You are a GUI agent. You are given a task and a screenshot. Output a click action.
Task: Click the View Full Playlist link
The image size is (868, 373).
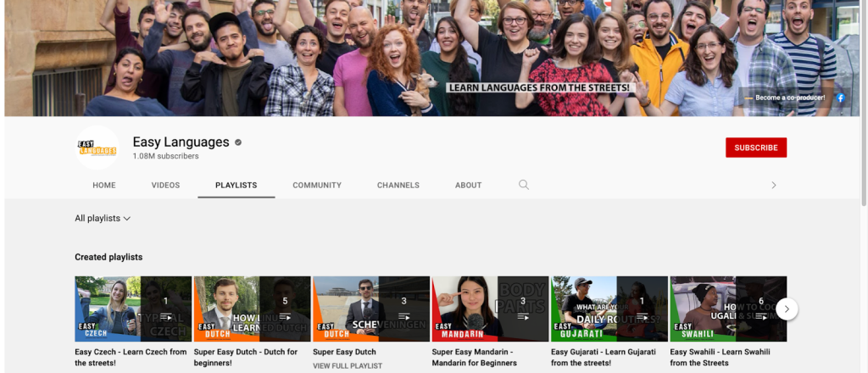[348, 366]
